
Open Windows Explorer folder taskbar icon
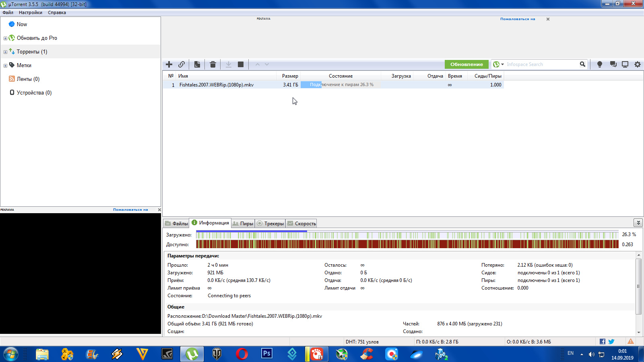pos(42,354)
